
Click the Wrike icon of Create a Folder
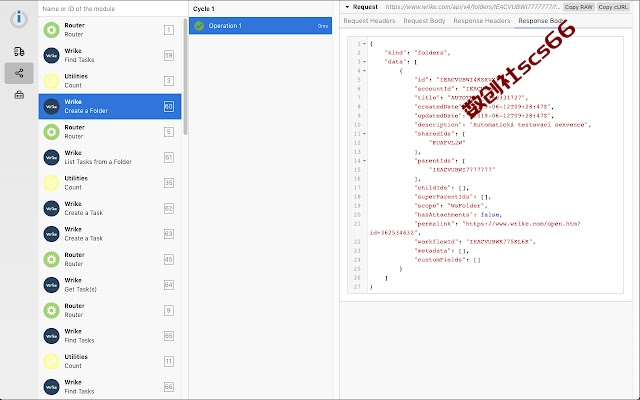[x=51, y=106]
